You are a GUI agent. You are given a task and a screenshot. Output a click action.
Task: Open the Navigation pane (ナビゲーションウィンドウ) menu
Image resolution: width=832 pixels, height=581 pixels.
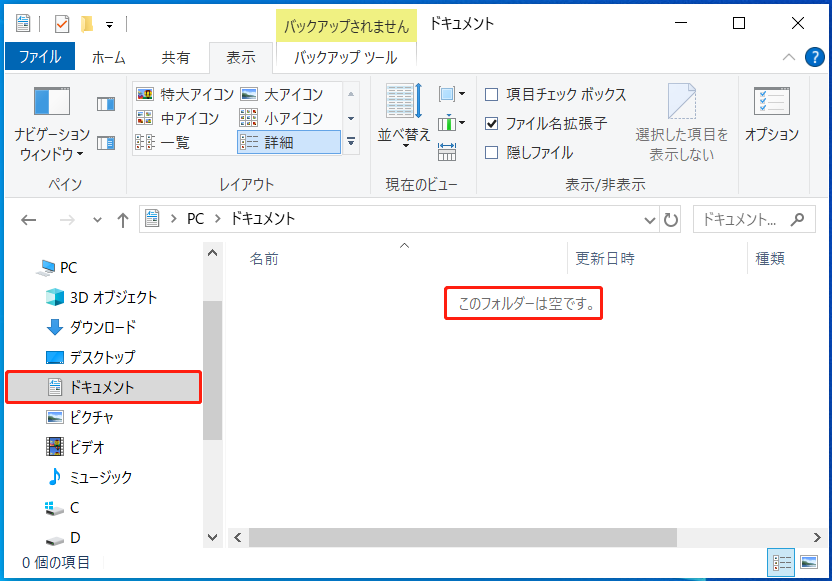pyautogui.click(x=51, y=123)
